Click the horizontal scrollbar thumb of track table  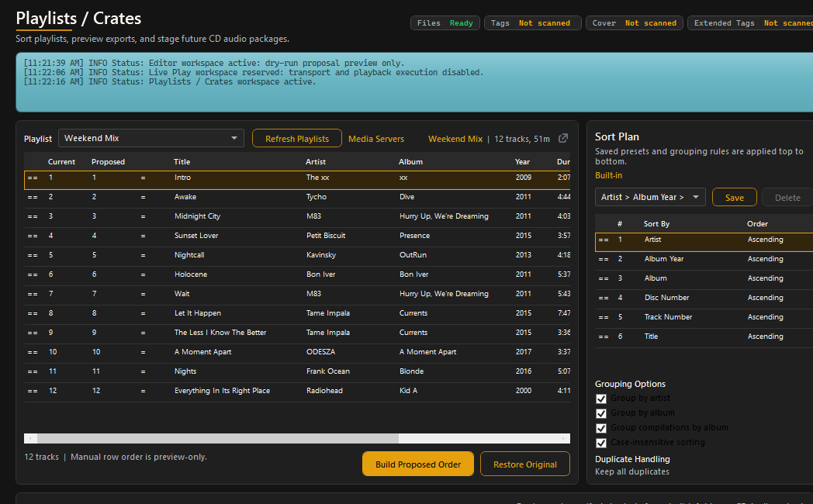[x=218, y=438]
